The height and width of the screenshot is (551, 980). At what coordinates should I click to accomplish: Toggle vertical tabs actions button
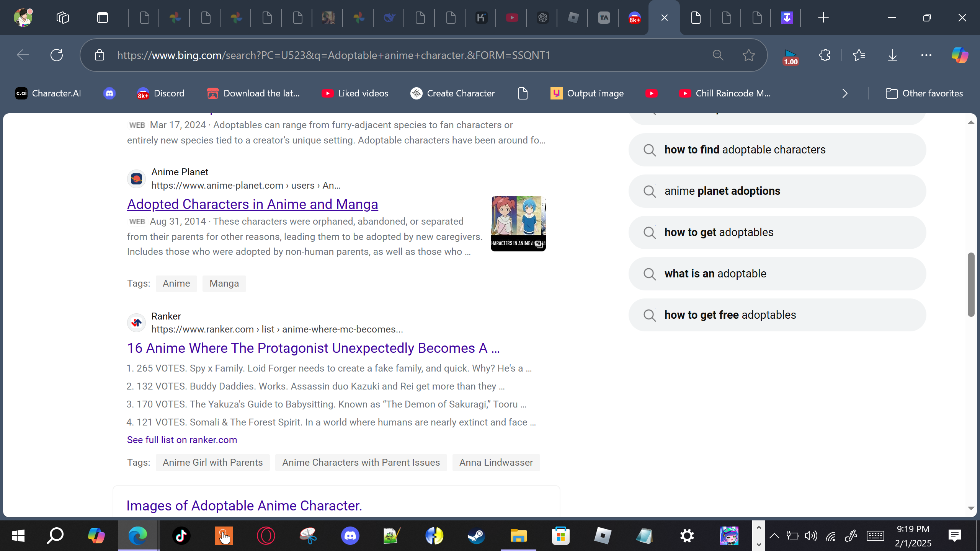(102, 18)
